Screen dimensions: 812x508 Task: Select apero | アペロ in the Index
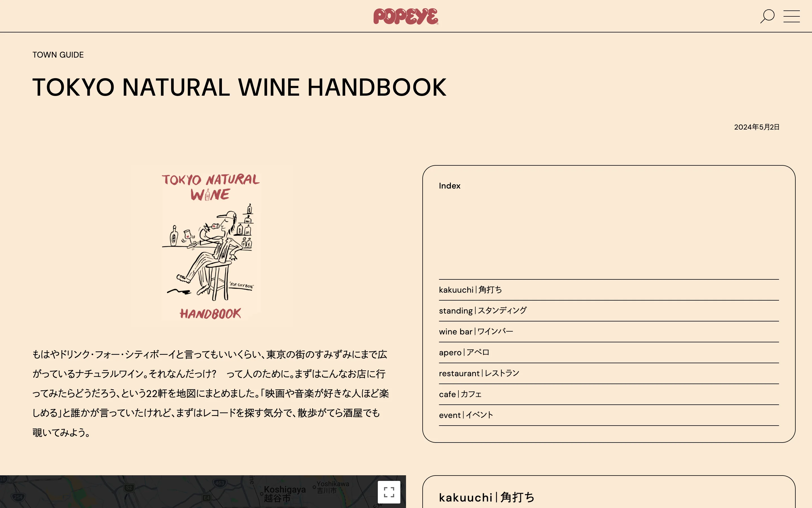[x=609, y=352]
